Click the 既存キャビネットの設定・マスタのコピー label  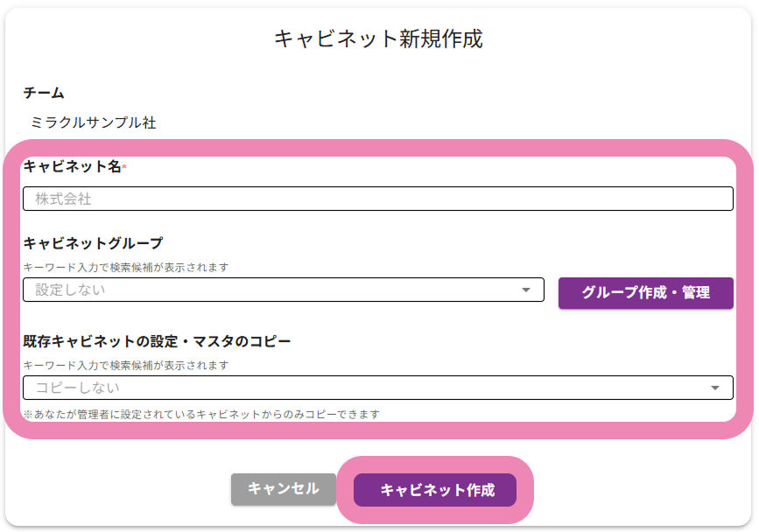pos(157,340)
